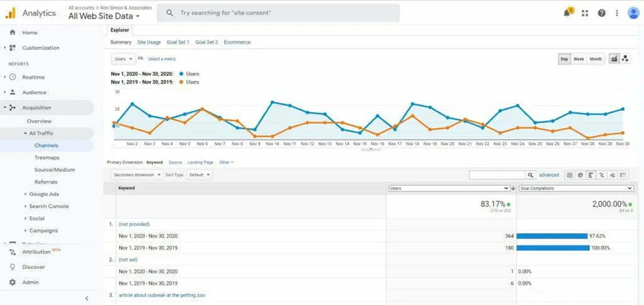The image size is (644, 305).
Task: Open the Admin gear settings
Action: coord(13,282)
